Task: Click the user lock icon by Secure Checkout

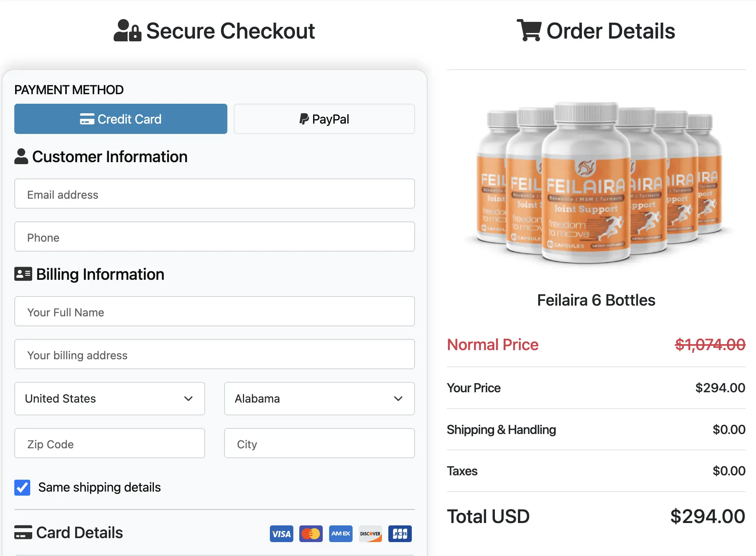Action: [127, 31]
